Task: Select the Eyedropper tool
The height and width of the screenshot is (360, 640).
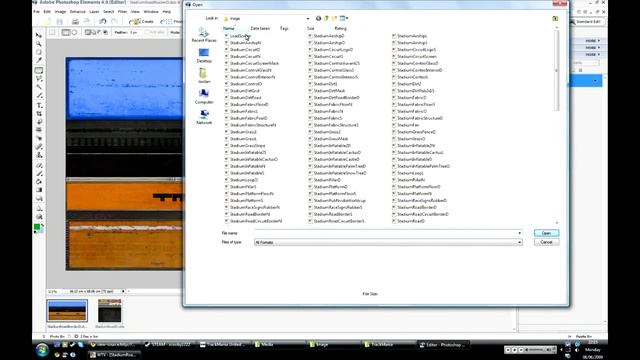Action: (x=39, y=60)
